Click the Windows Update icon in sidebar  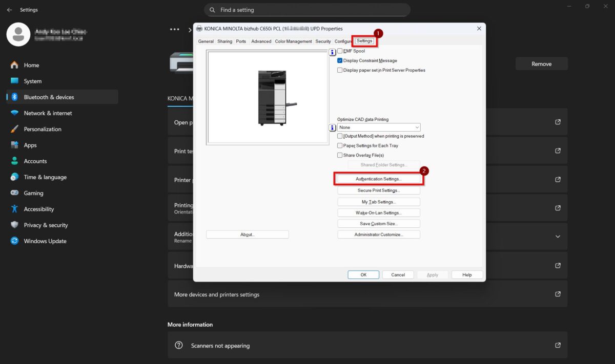click(14, 241)
